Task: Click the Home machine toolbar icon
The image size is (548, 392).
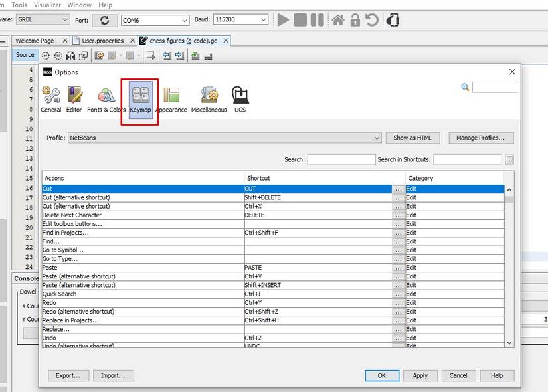Action: pos(337,19)
